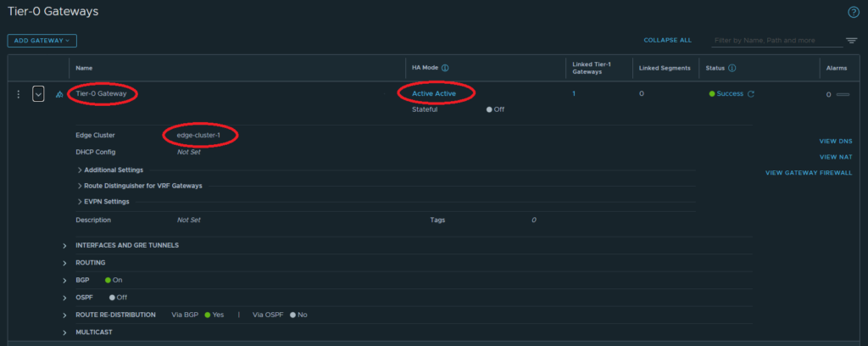Open the View Gateway Firewall link
Viewport: 868px width, 346px height.
tap(808, 173)
